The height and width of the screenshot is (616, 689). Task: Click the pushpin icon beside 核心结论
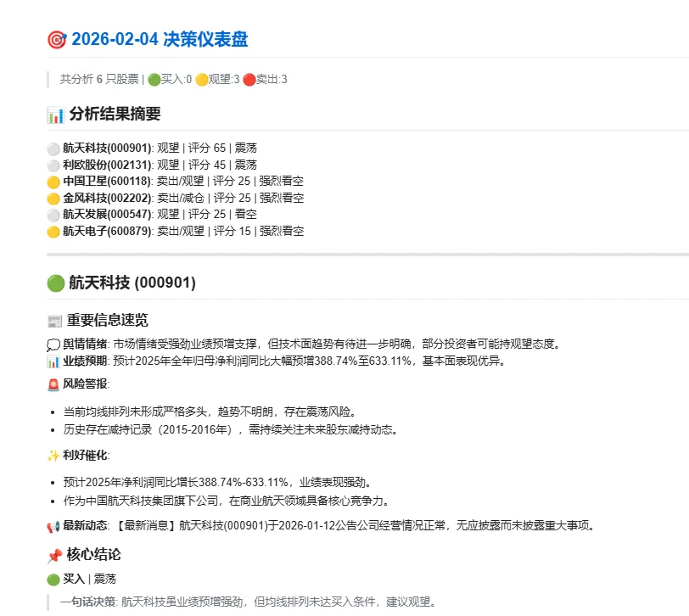coord(54,556)
